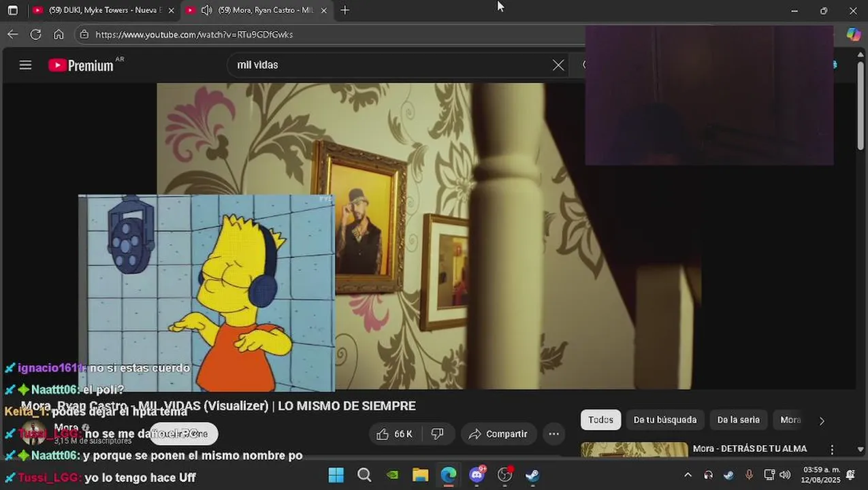This screenshot has width=868, height=490.
Task: Select the 'De tu búsqueda' filter chip
Action: coord(665,420)
